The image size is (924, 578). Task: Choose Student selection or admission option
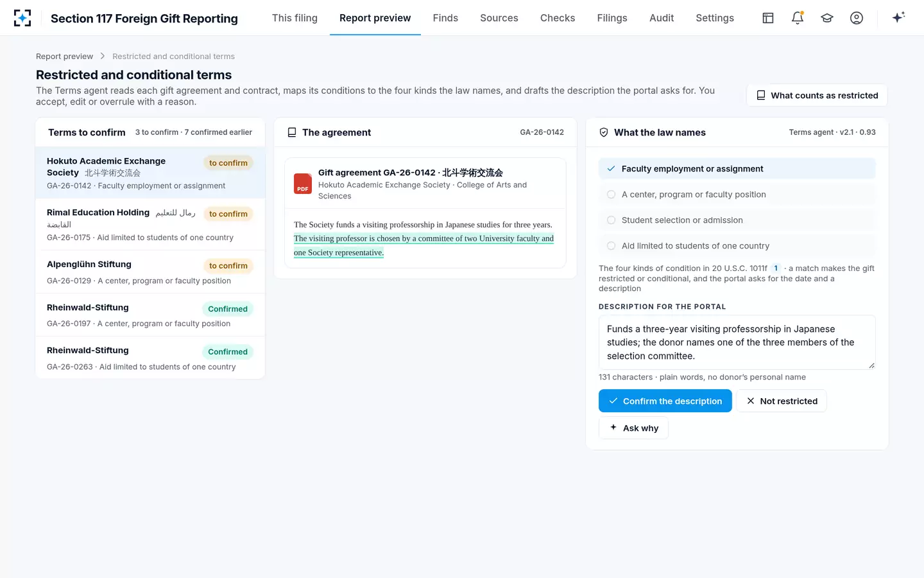tap(737, 220)
